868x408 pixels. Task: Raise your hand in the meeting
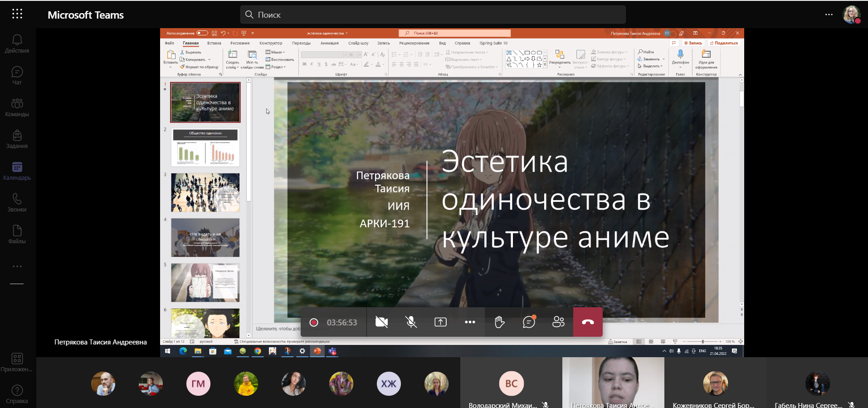[499, 322]
